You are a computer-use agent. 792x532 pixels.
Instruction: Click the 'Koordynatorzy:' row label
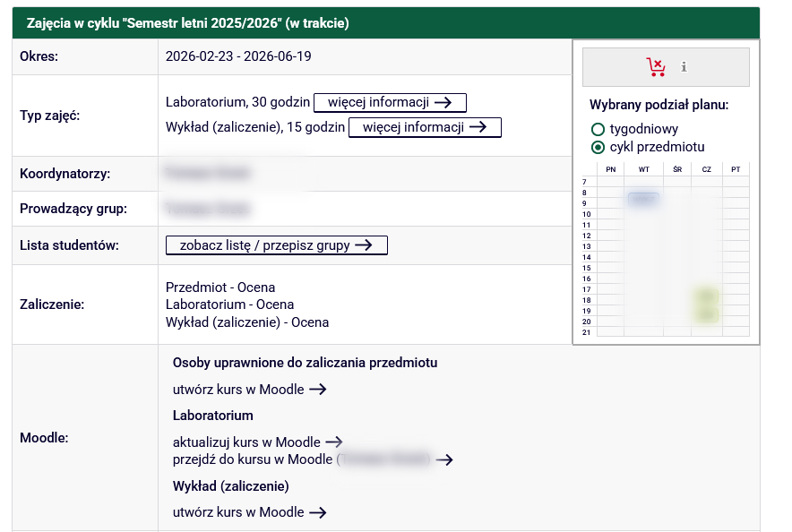coord(65,174)
